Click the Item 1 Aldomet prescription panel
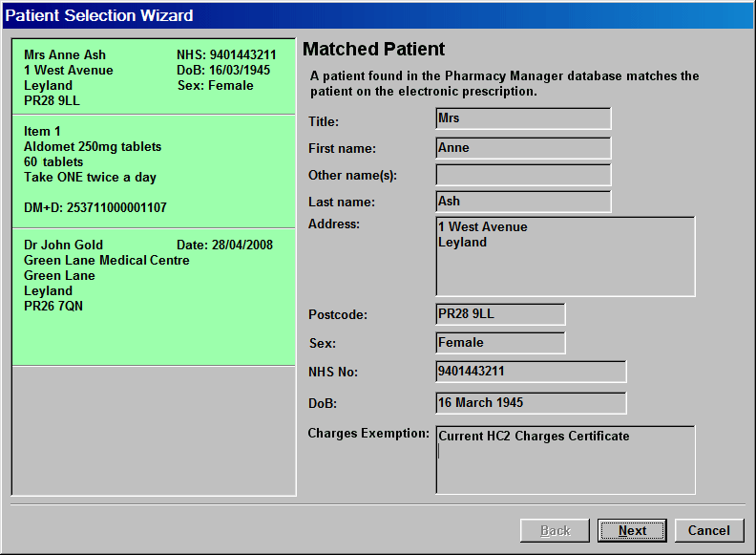Screen dimensions: 756x555 point(153,170)
